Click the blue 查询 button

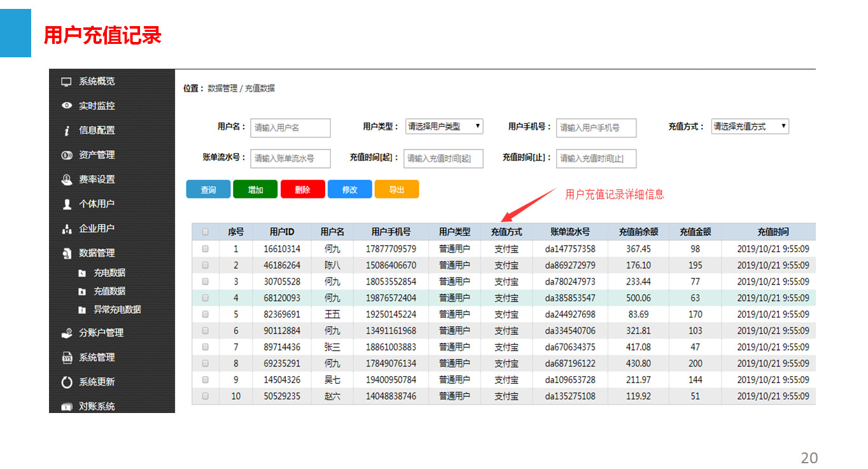pos(208,190)
